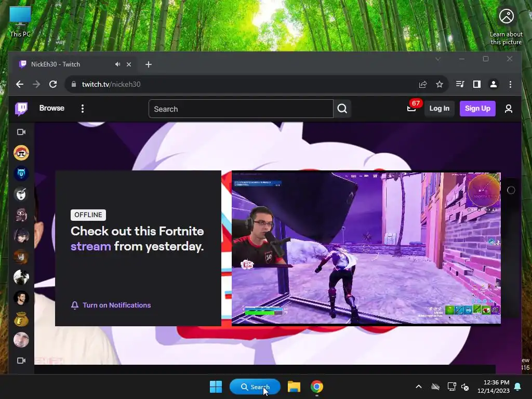Open the three-dot More menu beside Browse
532x399 pixels.
click(x=83, y=109)
